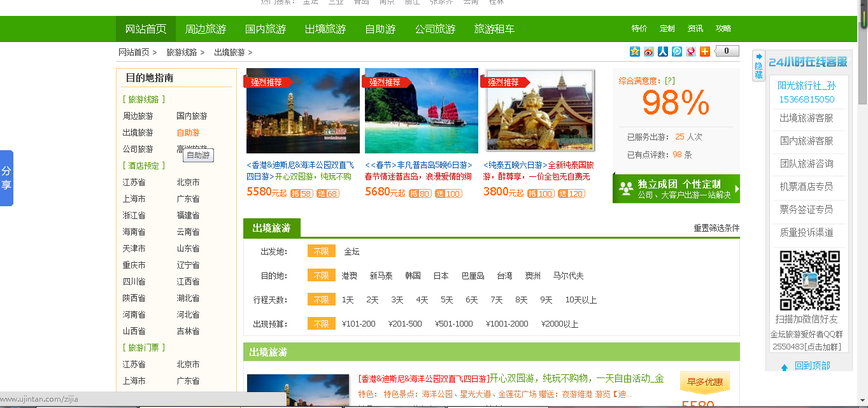This screenshot has width=868, height=408.
Task: Click the Tencent Weibo share icon
Action: point(677,52)
